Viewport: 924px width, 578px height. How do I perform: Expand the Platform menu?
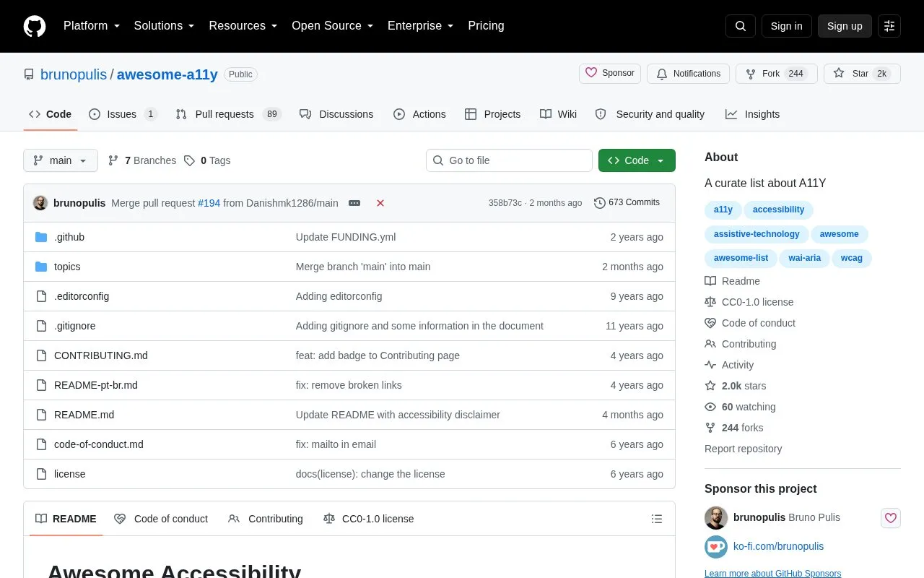[x=92, y=26]
